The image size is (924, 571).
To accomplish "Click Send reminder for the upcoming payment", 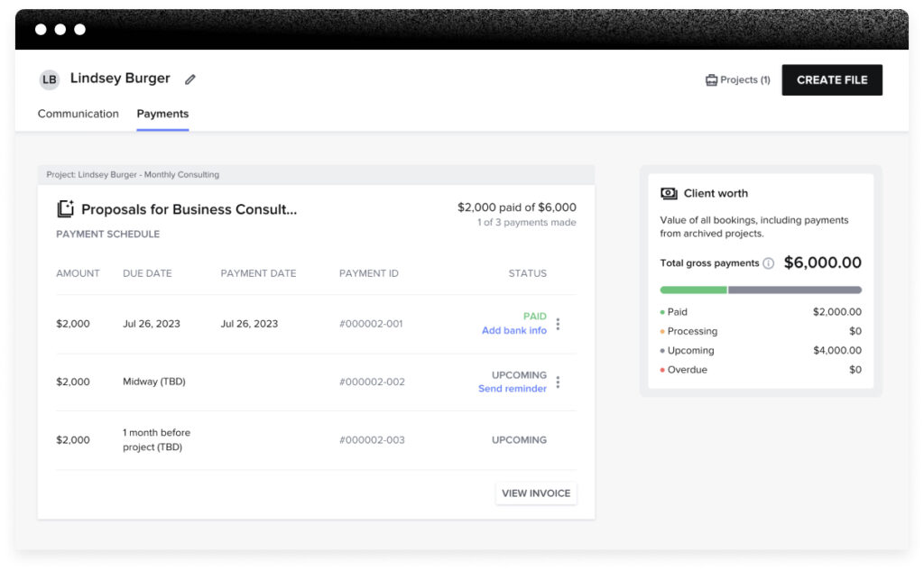I will click(x=514, y=389).
